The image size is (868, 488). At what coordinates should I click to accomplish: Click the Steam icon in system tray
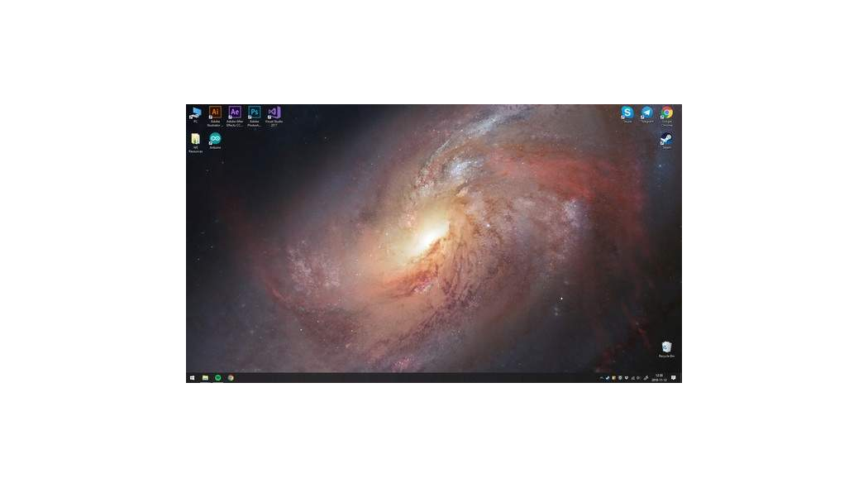coord(608,378)
